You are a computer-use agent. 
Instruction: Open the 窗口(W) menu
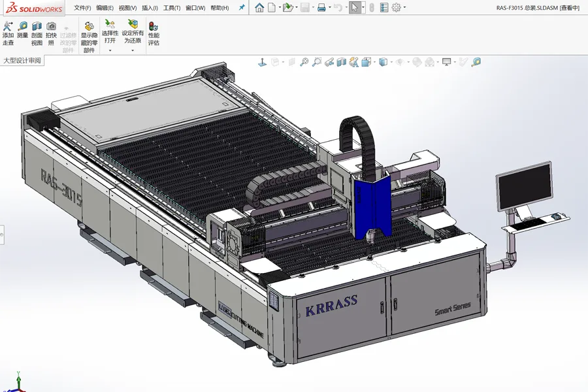[195, 7]
